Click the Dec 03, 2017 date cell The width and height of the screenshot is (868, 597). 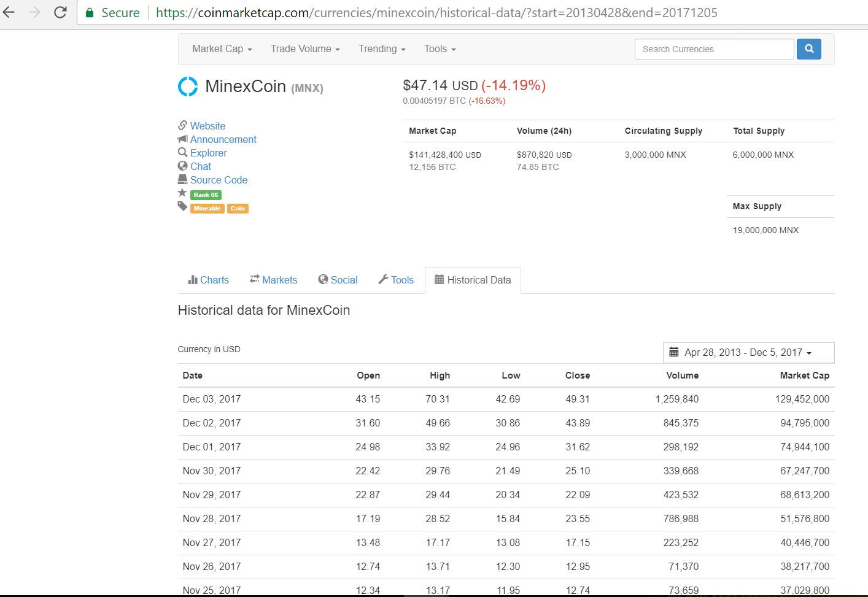[212, 399]
